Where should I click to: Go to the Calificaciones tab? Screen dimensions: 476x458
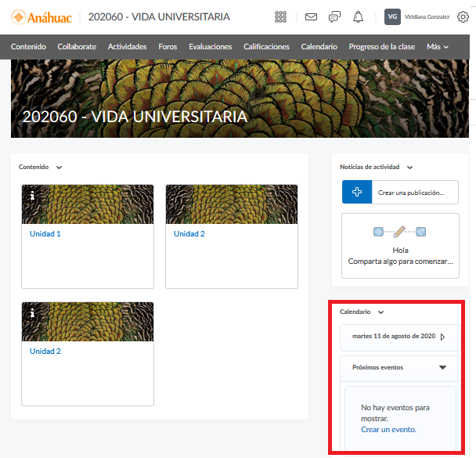[x=266, y=47]
